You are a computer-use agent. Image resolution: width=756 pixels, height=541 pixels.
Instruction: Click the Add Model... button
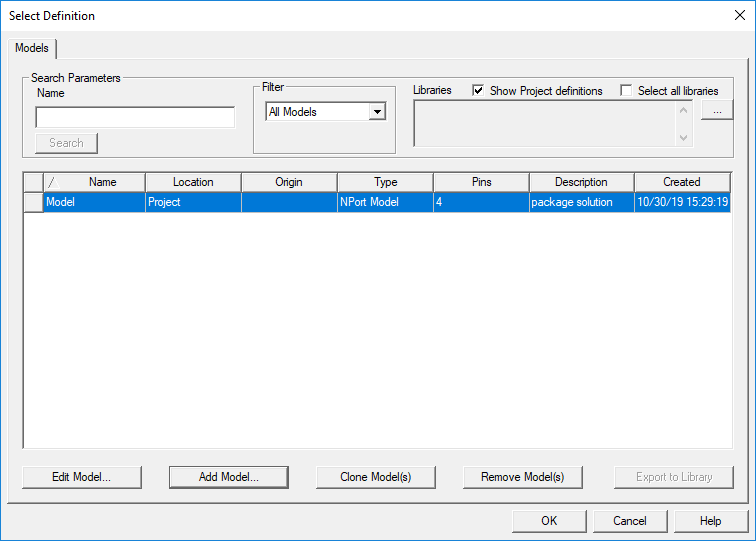(229, 477)
